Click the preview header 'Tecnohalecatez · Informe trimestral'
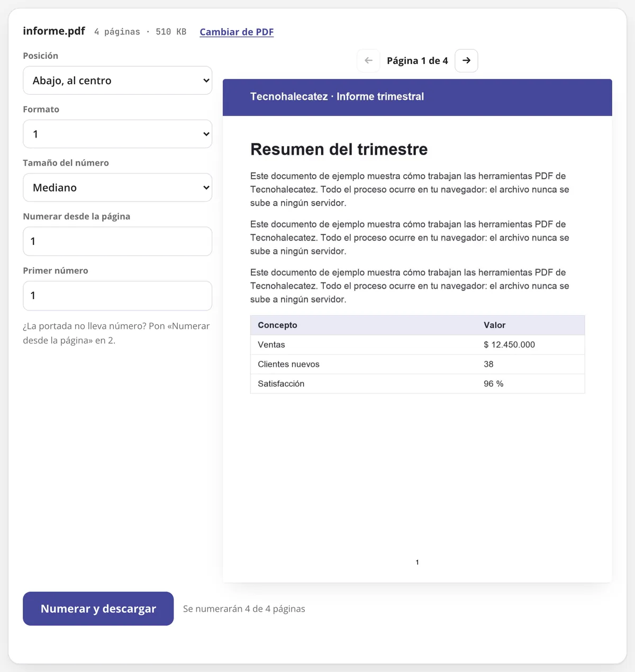635x672 pixels. [337, 96]
